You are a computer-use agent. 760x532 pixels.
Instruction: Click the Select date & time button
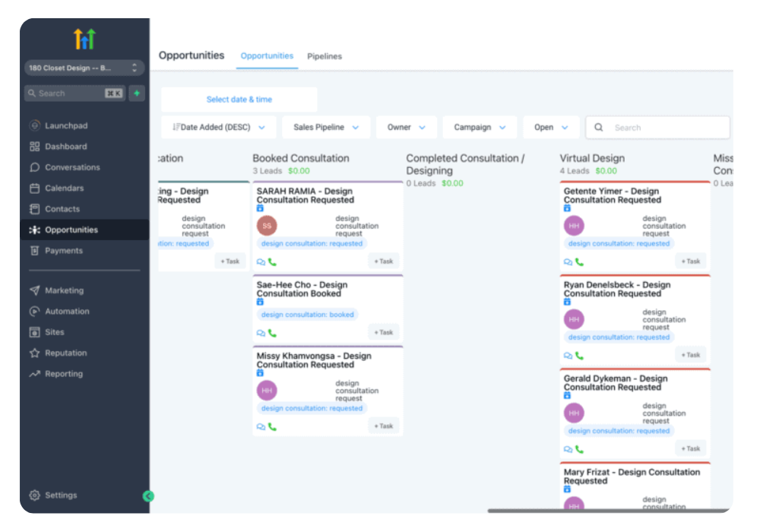click(x=239, y=100)
